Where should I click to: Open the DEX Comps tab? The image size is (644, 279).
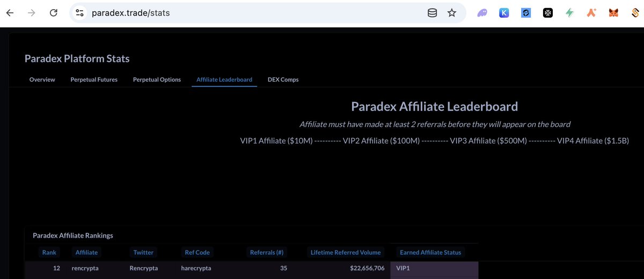click(x=283, y=80)
